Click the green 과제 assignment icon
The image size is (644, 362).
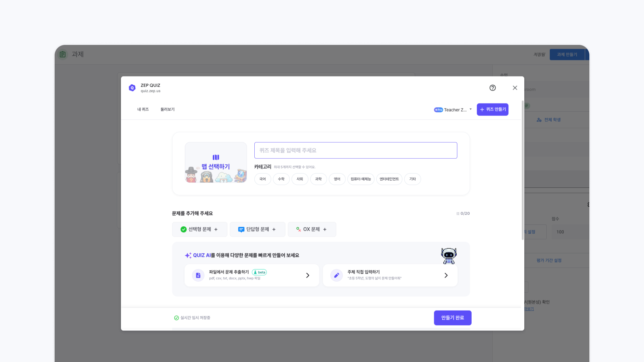(63, 54)
